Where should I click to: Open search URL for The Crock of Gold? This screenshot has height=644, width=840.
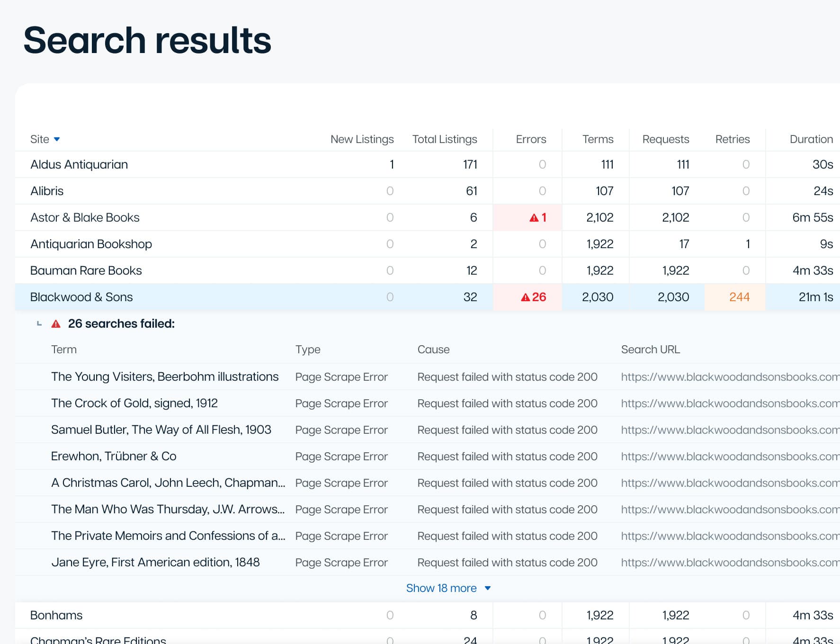(x=730, y=403)
